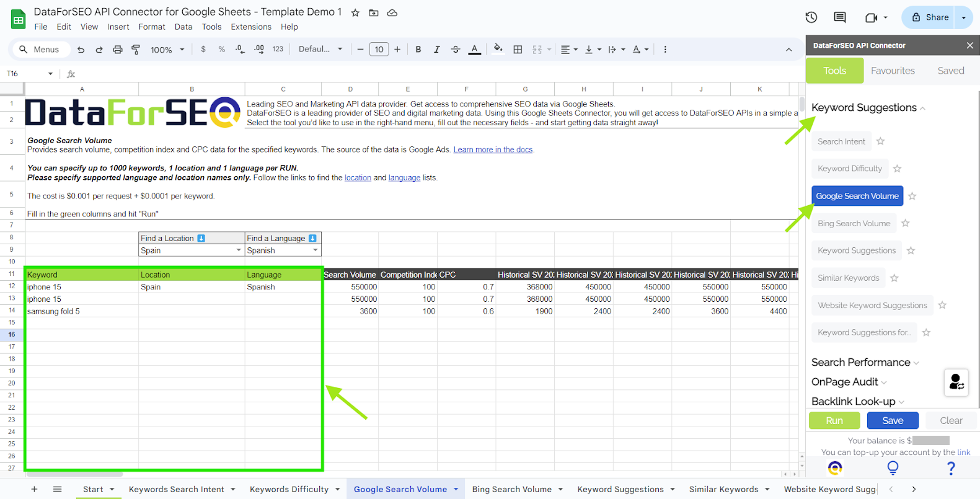Click the Share button
Screen dimensions: 980x499
coord(930,17)
